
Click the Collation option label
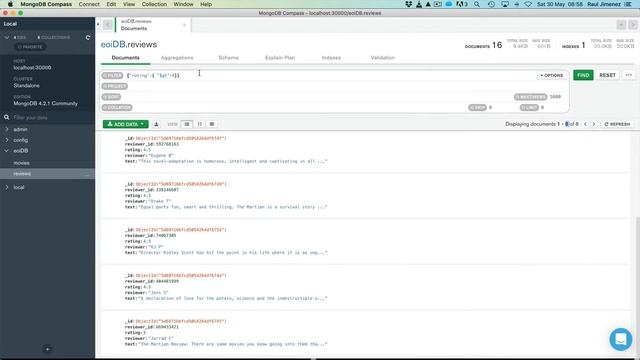pos(117,107)
